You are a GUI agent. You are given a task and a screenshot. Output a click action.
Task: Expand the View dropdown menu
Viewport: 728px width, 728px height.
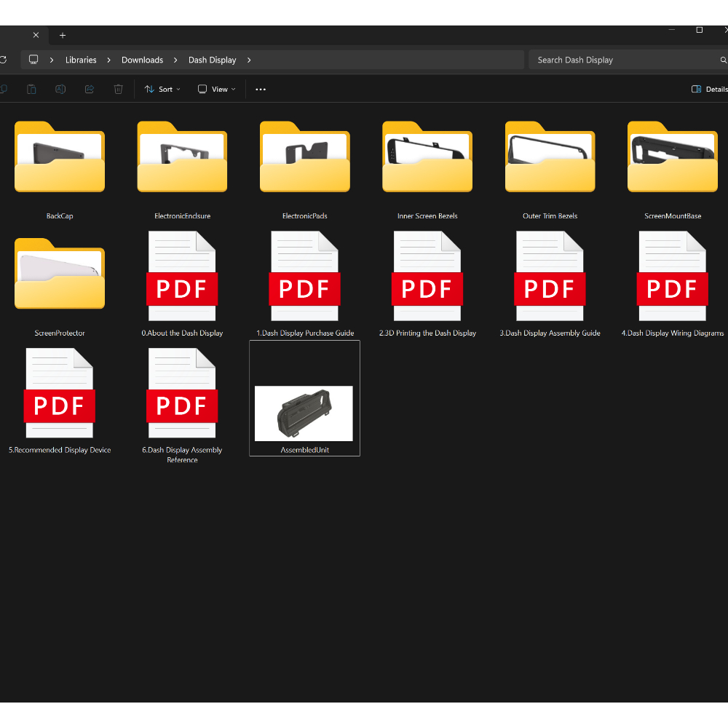point(217,90)
